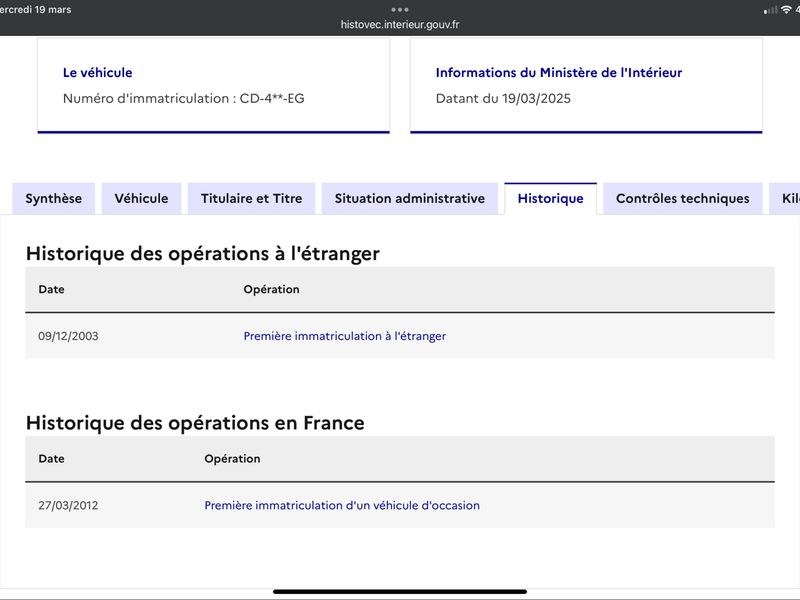Screen dimensions: 800x600
Task: Switch to the Véhicule tab
Action: [x=141, y=198]
